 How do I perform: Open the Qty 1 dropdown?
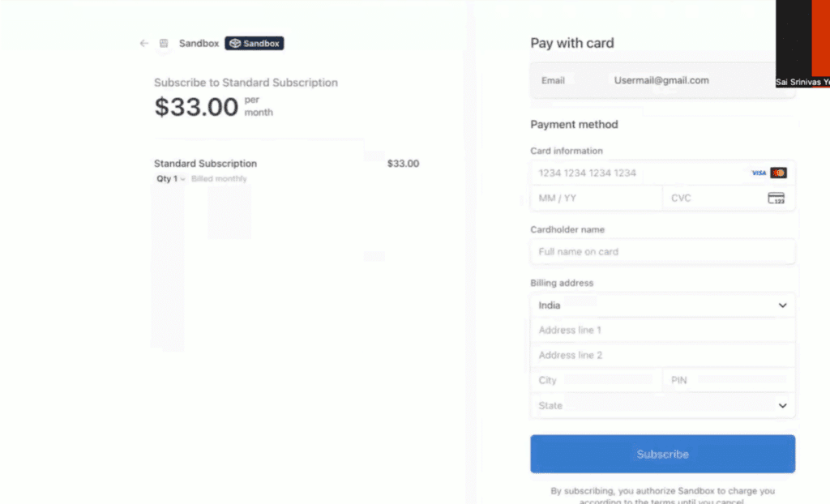170,178
